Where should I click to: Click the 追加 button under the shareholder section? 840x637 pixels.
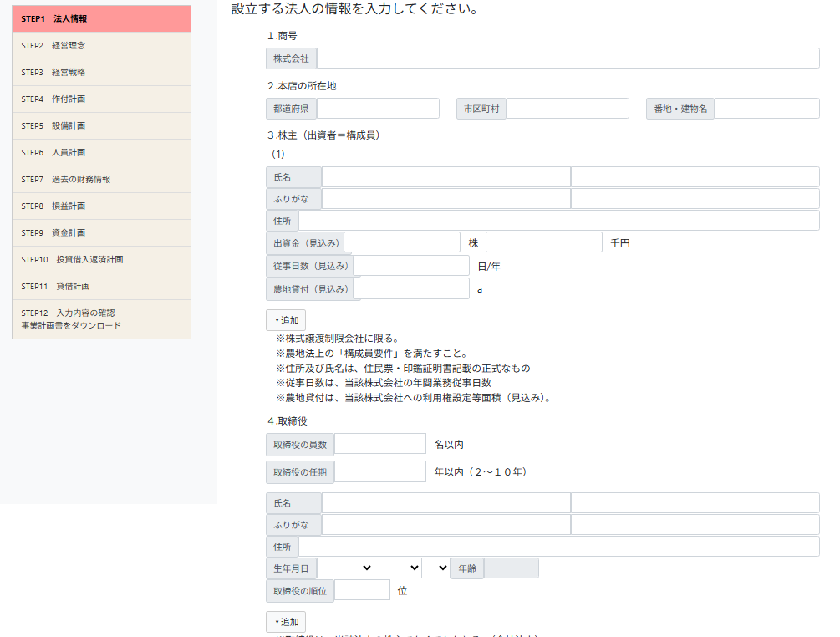pyautogui.click(x=286, y=320)
